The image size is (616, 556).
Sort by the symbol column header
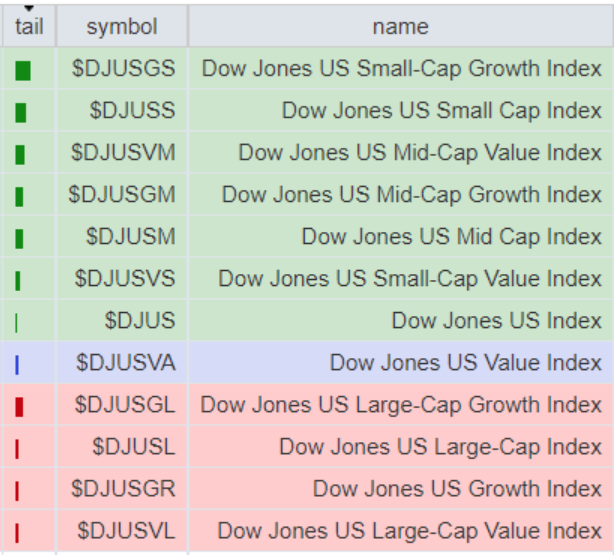tap(122, 27)
